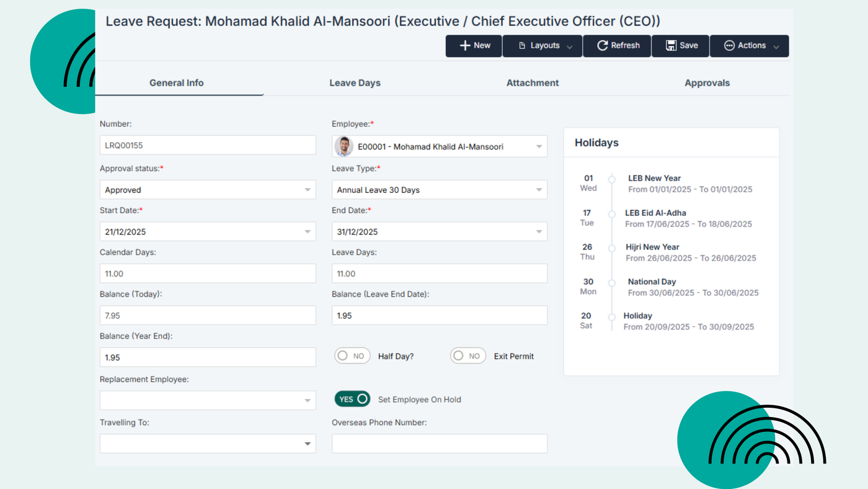Open the Start Date picker dropdown
868x489 pixels.
tap(308, 231)
